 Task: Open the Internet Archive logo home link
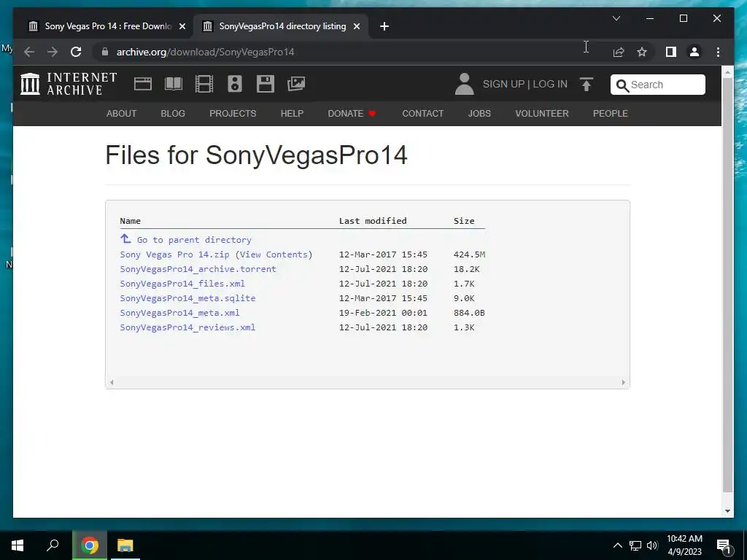coord(69,84)
